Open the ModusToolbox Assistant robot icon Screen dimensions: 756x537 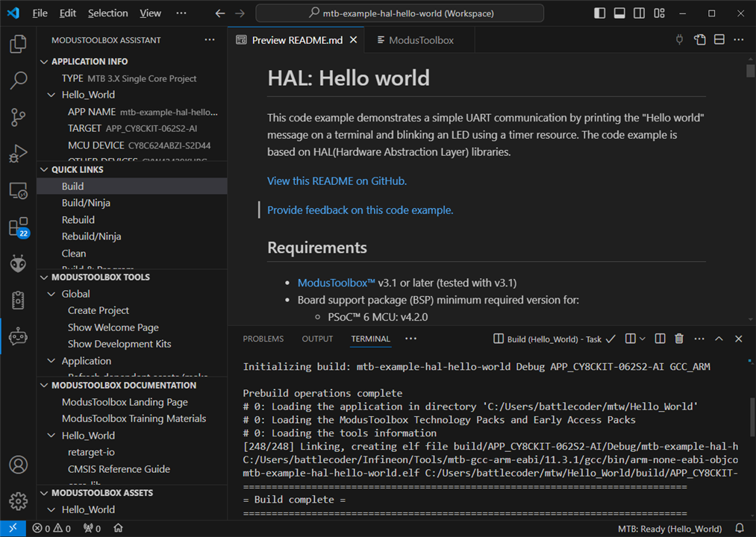pyautogui.click(x=18, y=336)
